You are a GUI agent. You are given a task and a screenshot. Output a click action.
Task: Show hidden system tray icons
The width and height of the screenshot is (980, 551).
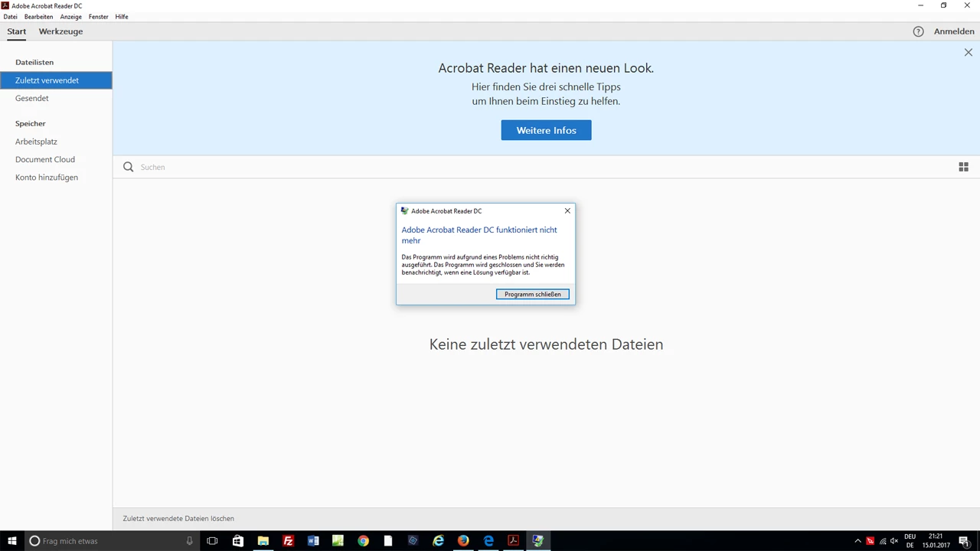[x=857, y=541]
